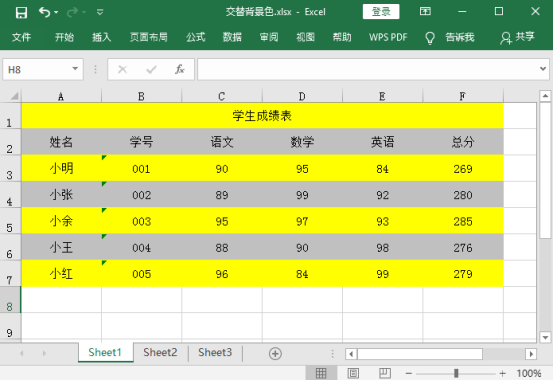The width and height of the screenshot is (554, 380).
Task: Open the 页面布局 ribbon tab
Action: 149,37
